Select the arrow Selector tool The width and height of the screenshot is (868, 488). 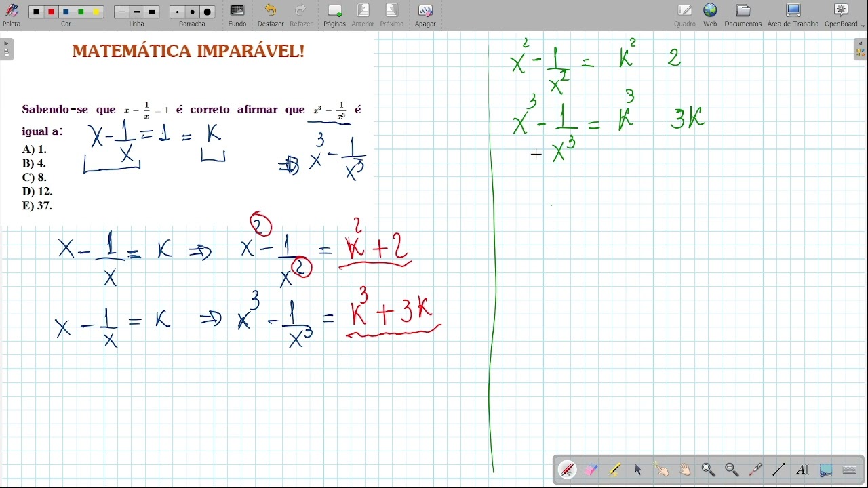tap(638, 470)
